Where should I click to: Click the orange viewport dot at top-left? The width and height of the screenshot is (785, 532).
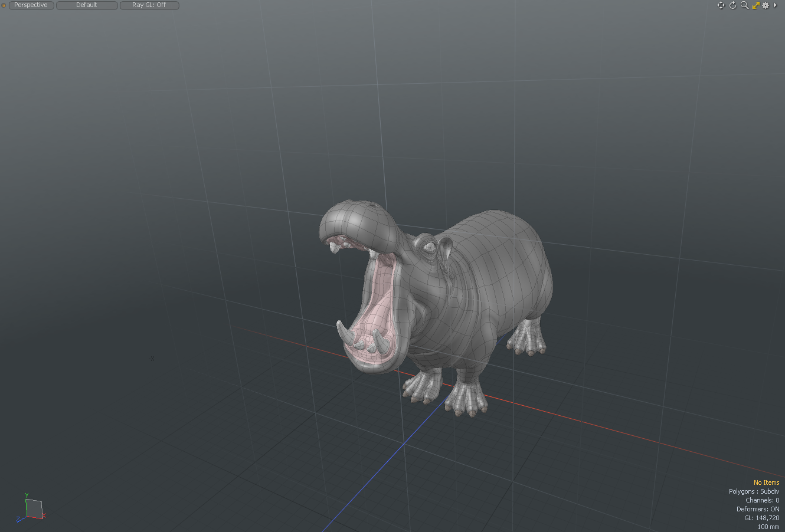[x=4, y=5]
